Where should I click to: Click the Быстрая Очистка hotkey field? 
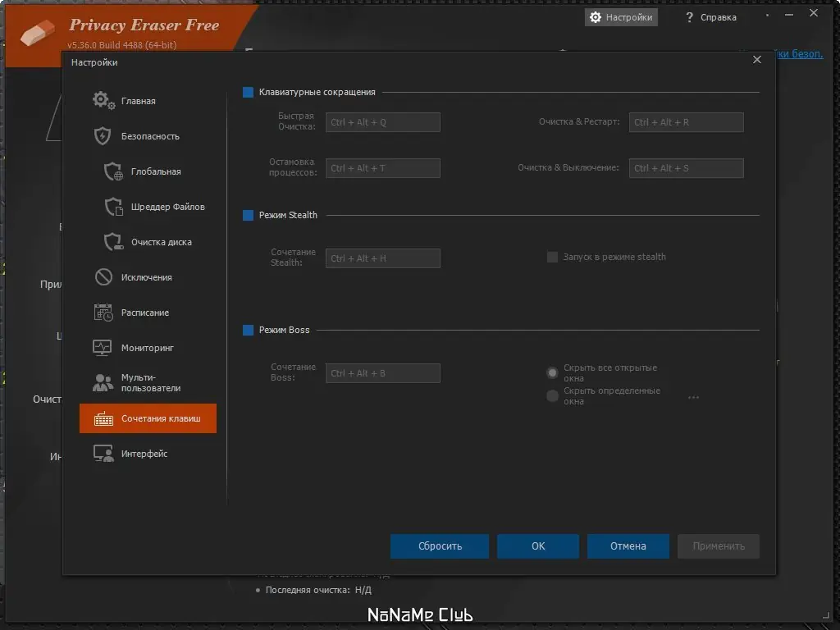383,122
